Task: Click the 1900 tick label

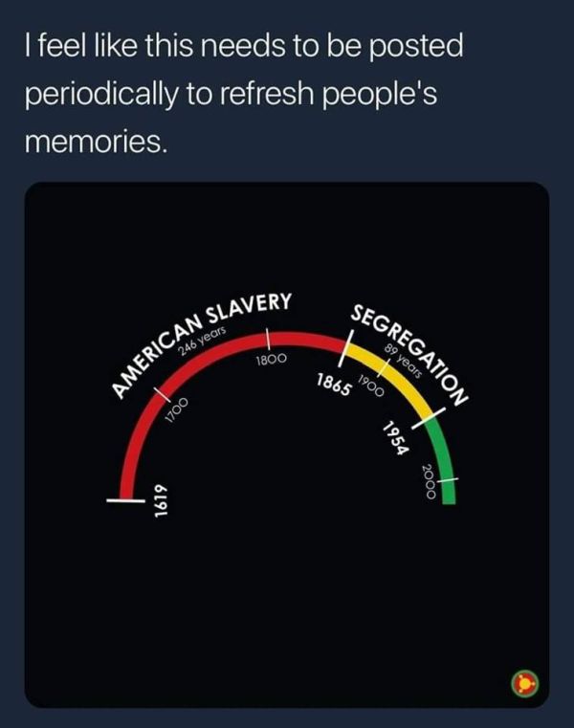Action: tap(371, 386)
